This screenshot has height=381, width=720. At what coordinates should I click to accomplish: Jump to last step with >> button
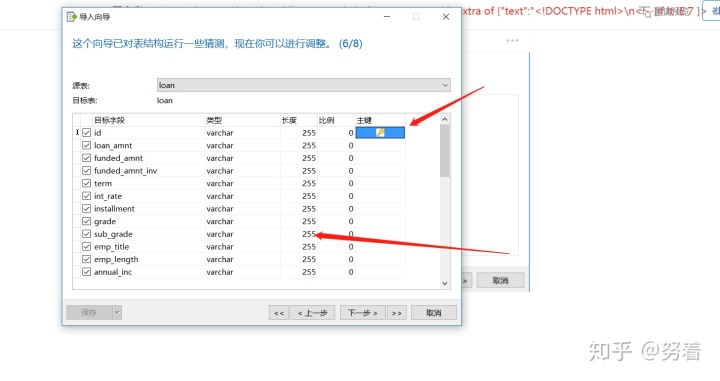click(397, 313)
